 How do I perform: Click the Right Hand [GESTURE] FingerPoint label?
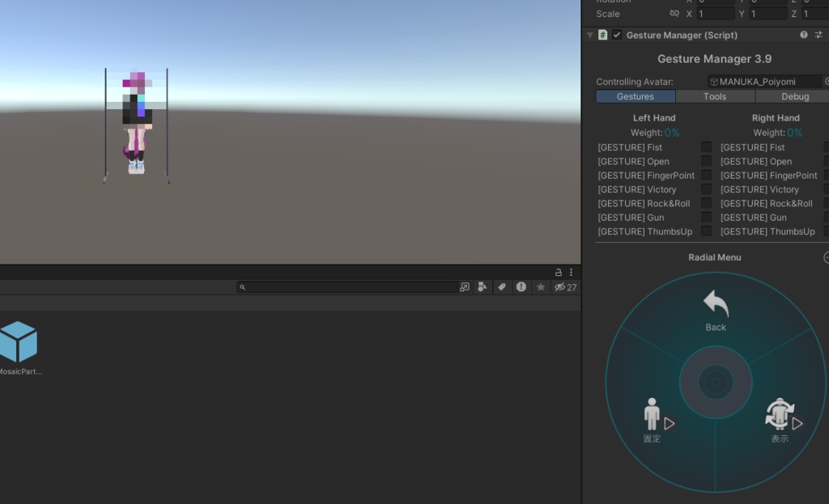(769, 176)
